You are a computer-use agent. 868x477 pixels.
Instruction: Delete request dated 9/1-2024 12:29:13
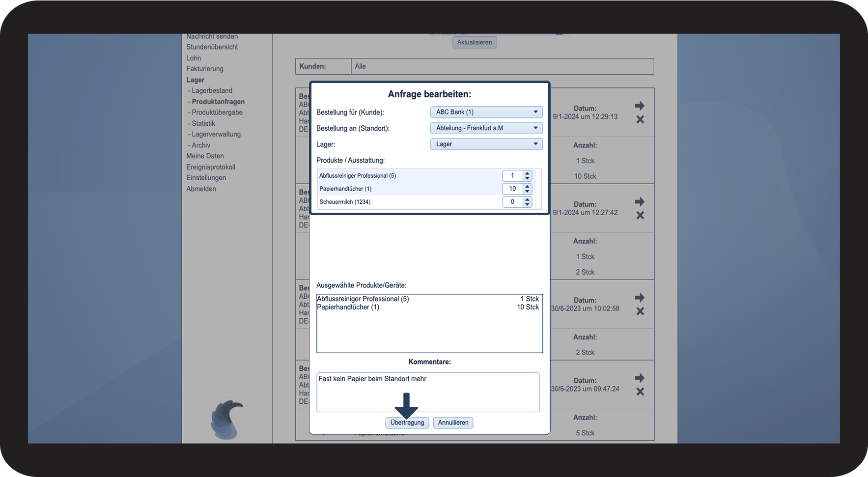[x=640, y=119]
